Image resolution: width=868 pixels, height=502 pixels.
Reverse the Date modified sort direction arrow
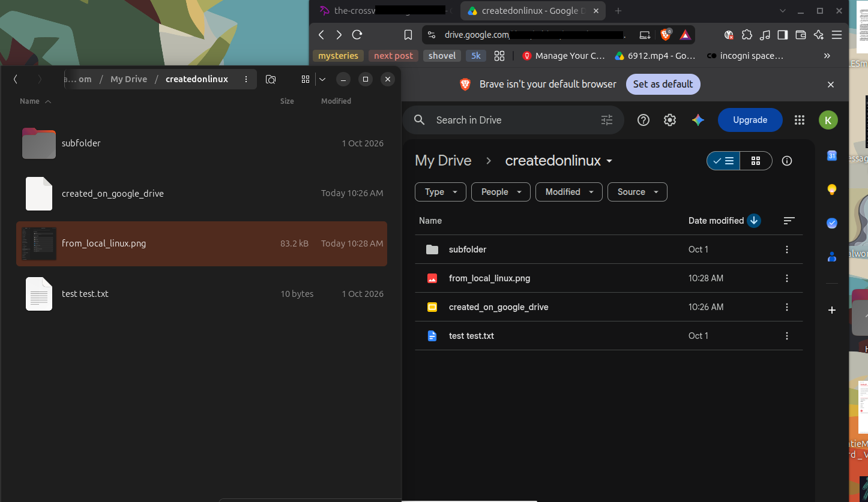pyautogui.click(x=754, y=221)
